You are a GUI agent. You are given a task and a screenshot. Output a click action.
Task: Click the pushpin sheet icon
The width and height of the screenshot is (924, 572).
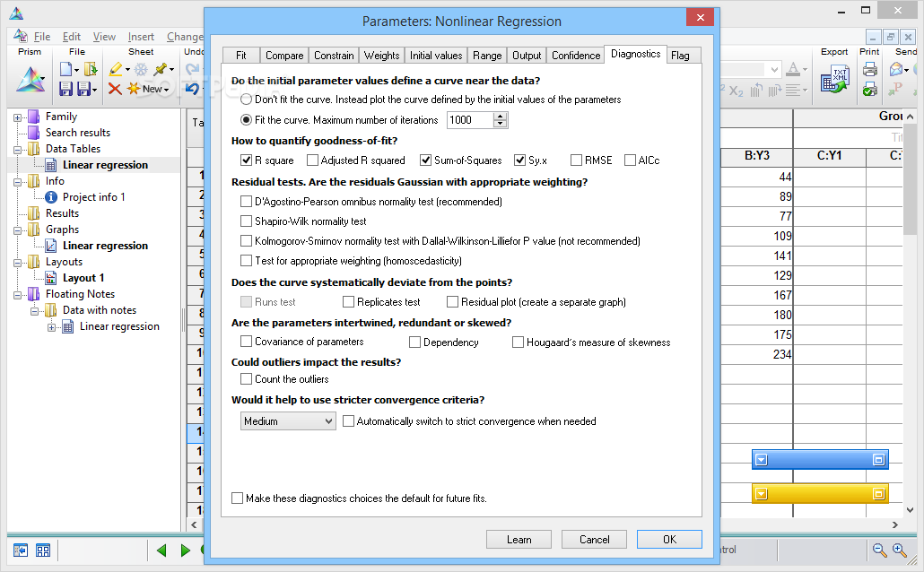pyautogui.click(x=161, y=69)
